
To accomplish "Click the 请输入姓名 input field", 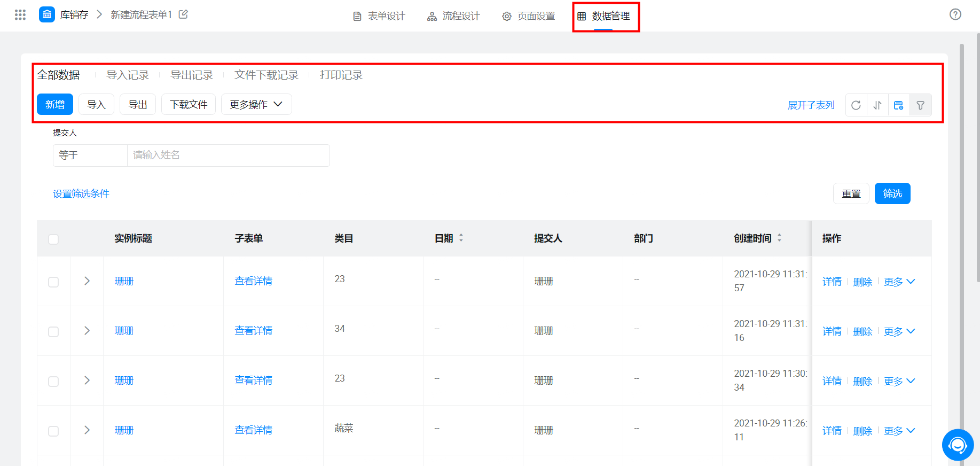I will pyautogui.click(x=228, y=156).
